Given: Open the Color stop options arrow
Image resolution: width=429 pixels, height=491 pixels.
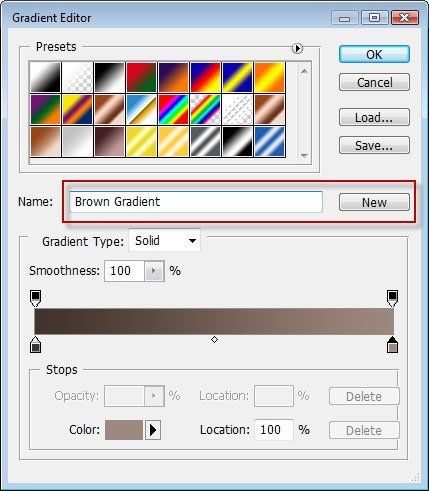Looking at the screenshot, I should tap(153, 430).
